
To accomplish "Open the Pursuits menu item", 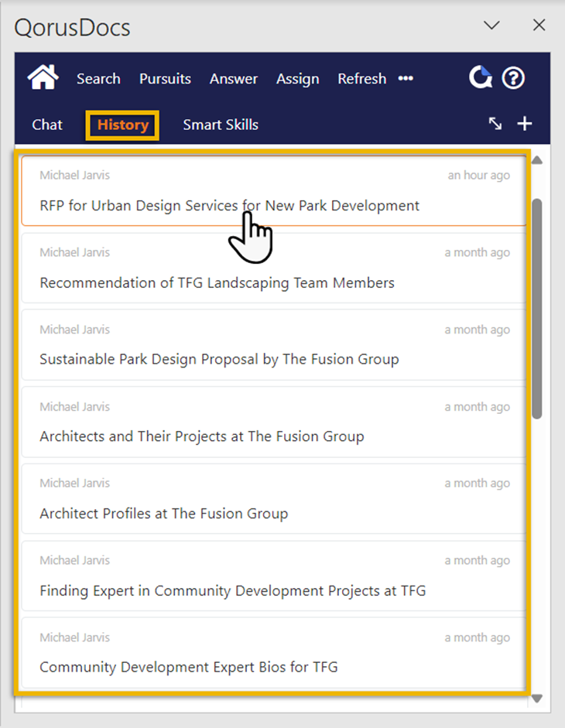I will point(165,79).
